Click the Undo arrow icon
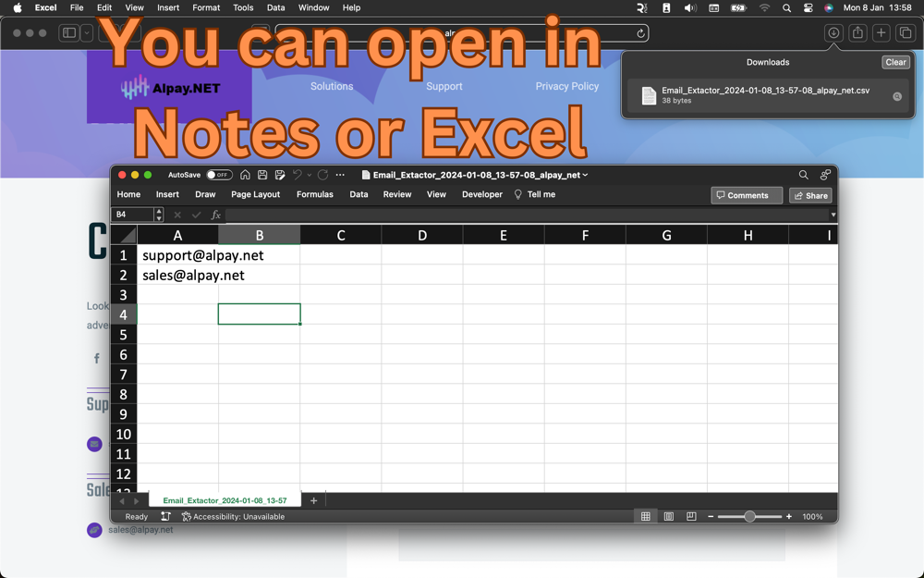924x578 pixels. pos(298,175)
